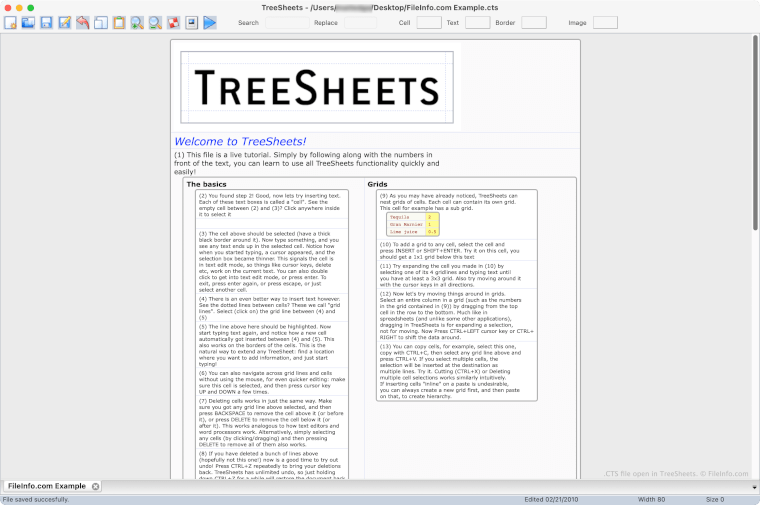
Task: Zoom in using the magnifier icon
Action: click(137, 22)
